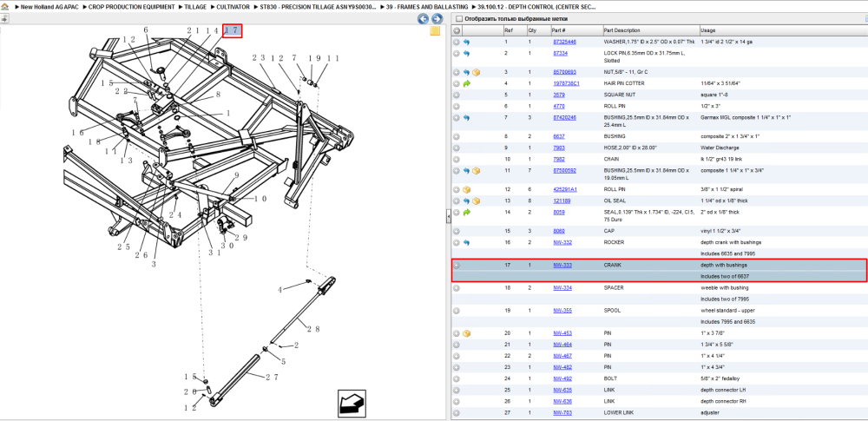Open part number 4779 link
The width and height of the screenshot is (868, 421).
click(558, 106)
